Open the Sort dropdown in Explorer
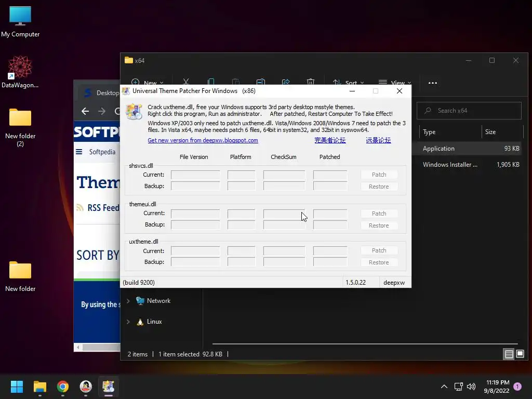Screen dimensions: 532x399 (348, 83)
